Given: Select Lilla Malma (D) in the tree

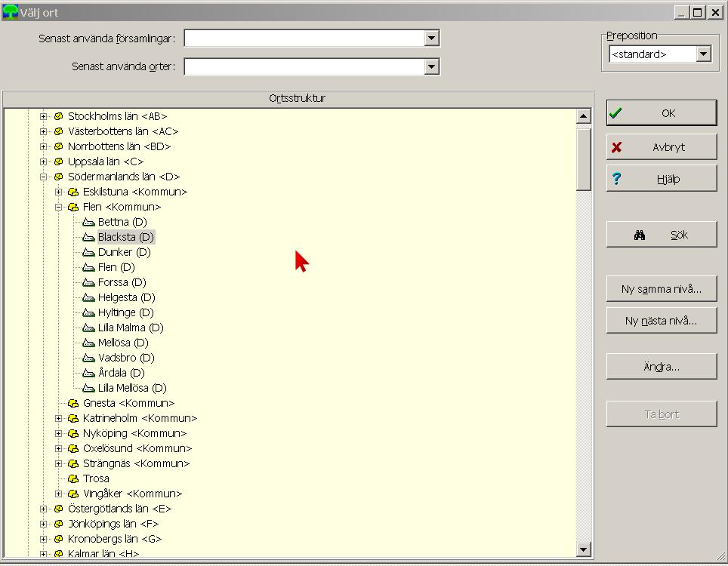Looking at the screenshot, I should point(131,328).
